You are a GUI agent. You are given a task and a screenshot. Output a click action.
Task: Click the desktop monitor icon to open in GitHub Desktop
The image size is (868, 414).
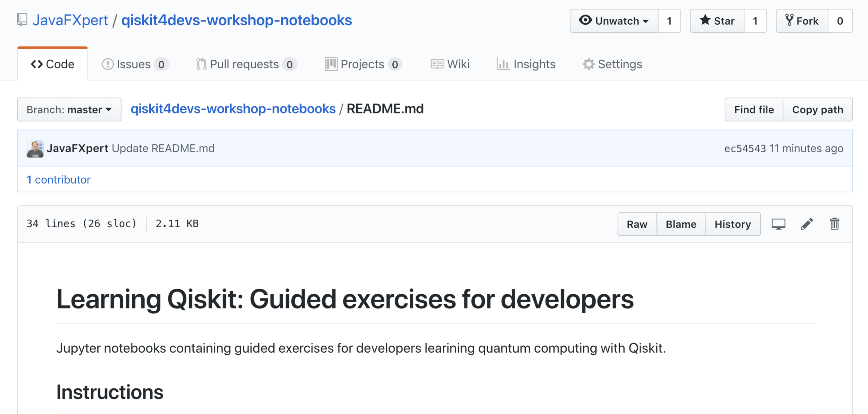point(778,224)
